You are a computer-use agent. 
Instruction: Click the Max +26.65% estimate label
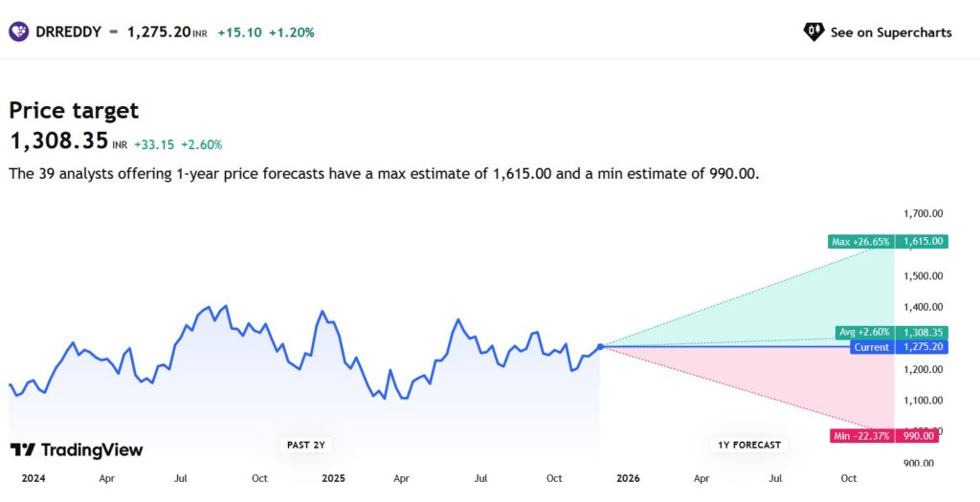(860, 242)
